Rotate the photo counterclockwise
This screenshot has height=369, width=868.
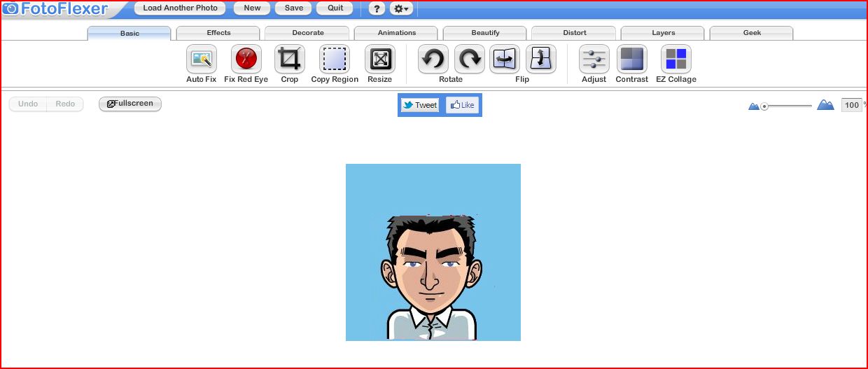click(433, 60)
